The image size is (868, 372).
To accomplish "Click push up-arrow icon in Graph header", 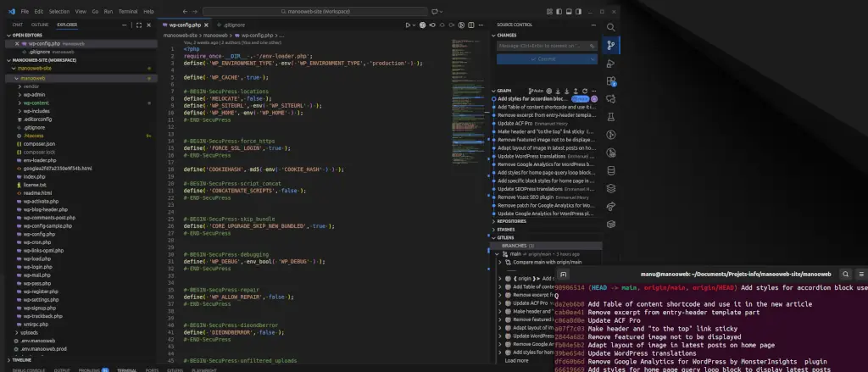I will pyautogui.click(x=576, y=90).
